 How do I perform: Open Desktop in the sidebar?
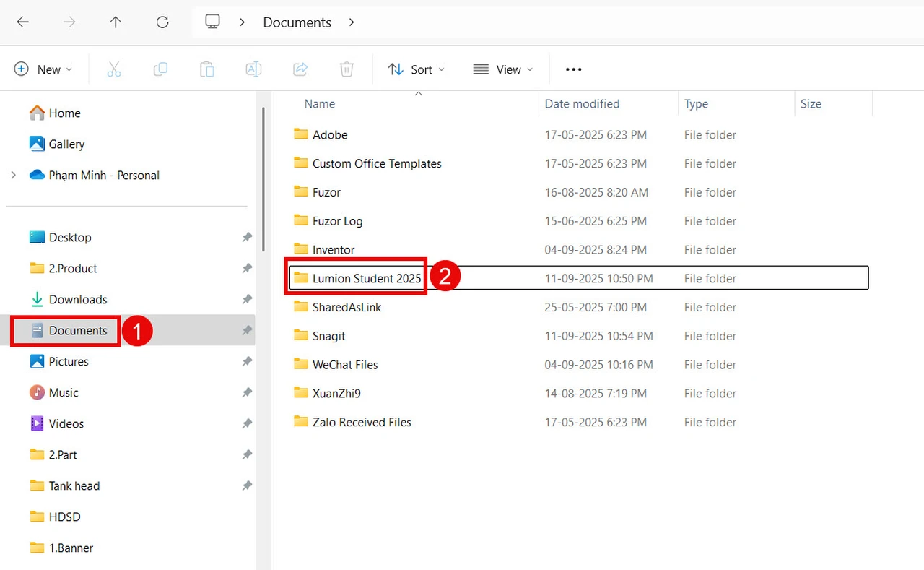point(60,237)
